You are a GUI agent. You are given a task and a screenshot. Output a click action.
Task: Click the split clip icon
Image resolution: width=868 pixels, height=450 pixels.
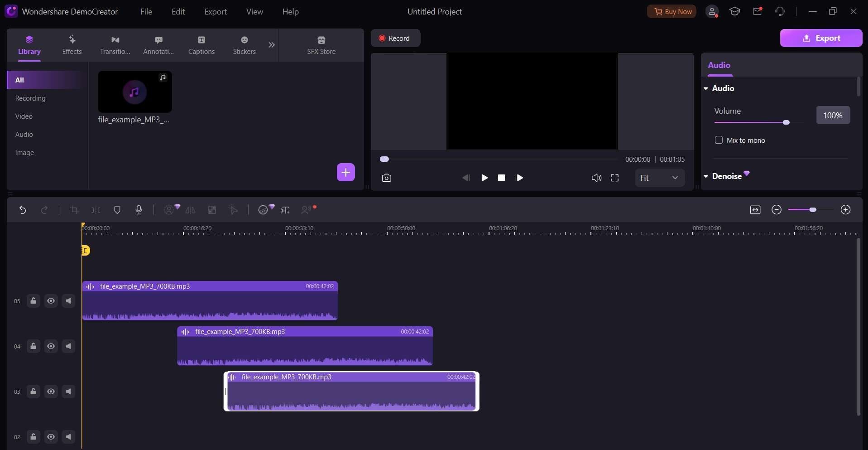(96, 210)
